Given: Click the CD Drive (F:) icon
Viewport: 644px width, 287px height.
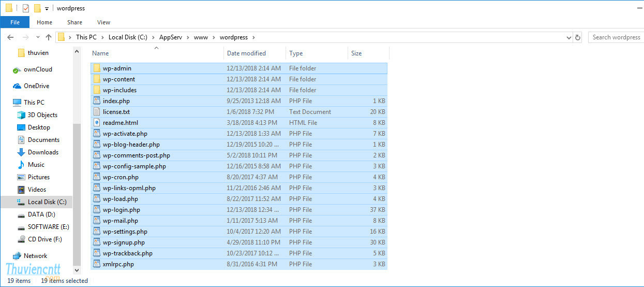Looking at the screenshot, I should (x=21, y=239).
